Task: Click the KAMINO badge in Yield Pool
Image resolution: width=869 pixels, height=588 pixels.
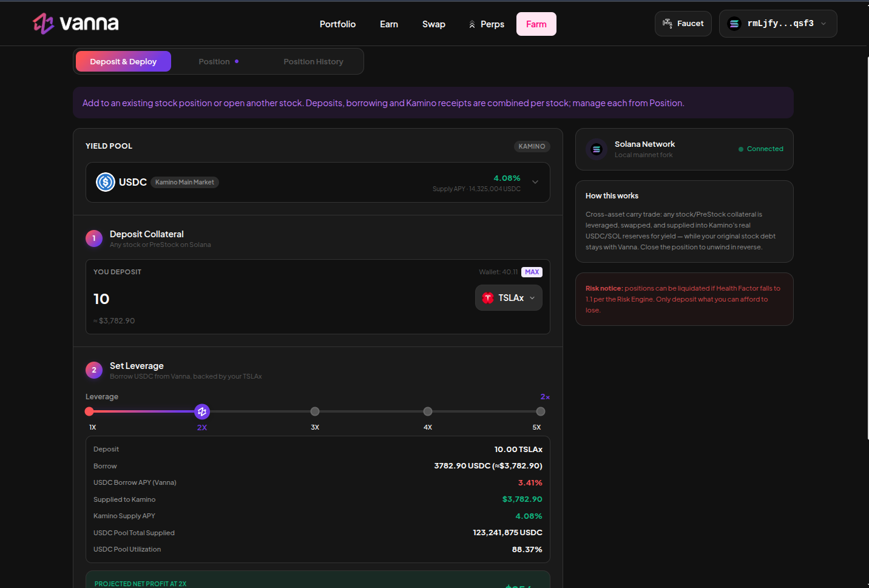Action: [532, 146]
